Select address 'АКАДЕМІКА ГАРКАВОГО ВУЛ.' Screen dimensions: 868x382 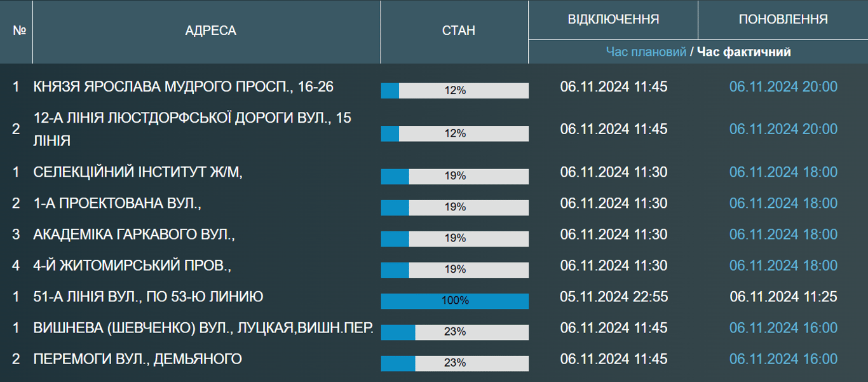[134, 235]
